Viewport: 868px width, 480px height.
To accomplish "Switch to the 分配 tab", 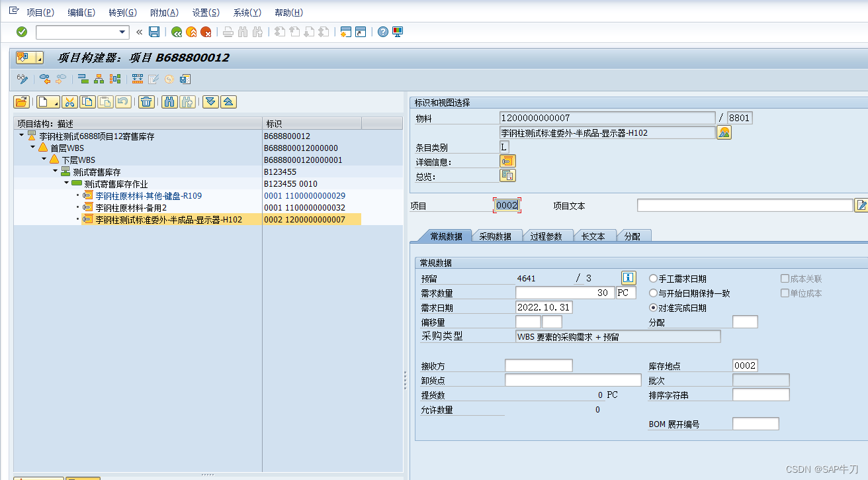I will pyautogui.click(x=632, y=236).
